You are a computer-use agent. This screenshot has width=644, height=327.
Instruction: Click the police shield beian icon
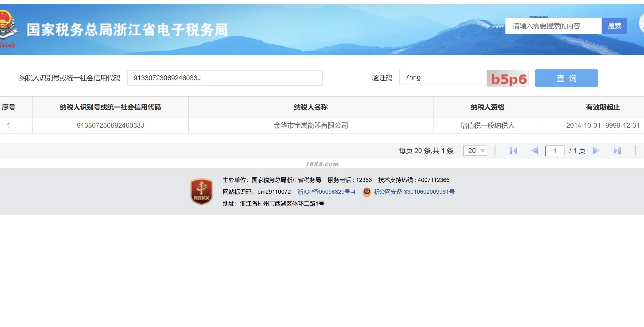tap(367, 192)
